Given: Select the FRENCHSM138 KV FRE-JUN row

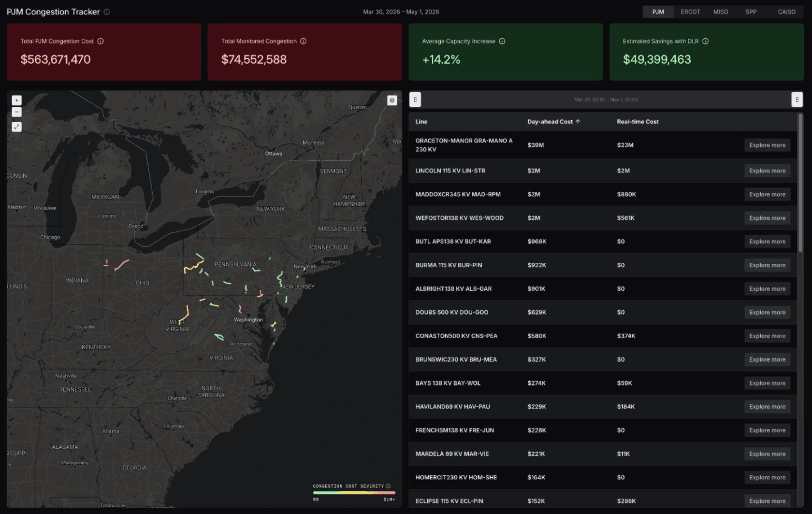Looking at the screenshot, I should (x=603, y=430).
